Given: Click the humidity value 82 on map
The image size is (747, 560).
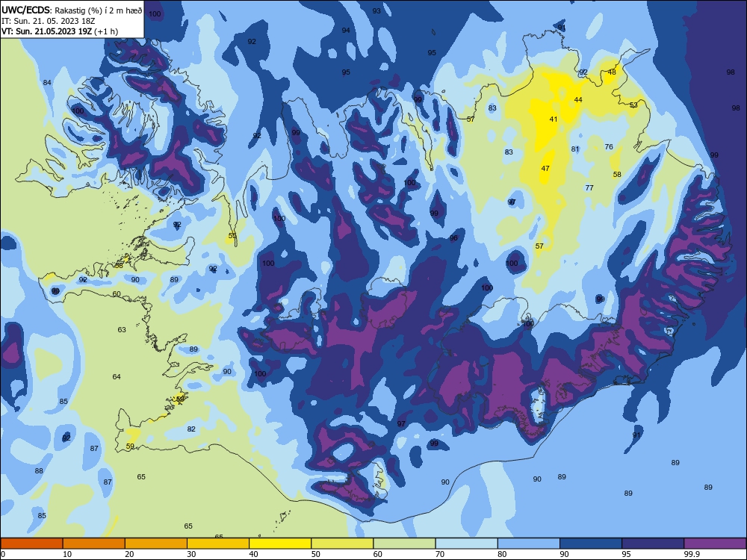Looking at the screenshot, I should [191, 429].
